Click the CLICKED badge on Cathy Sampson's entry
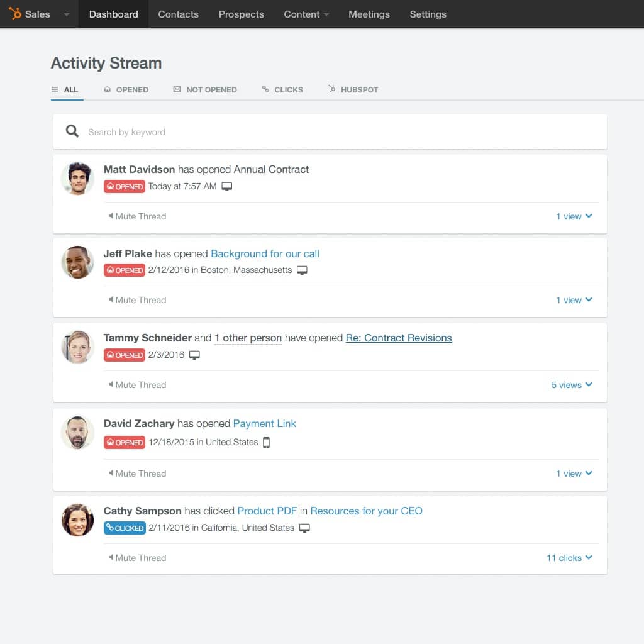Viewport: 644px width, 644px height. [x=124, y=528]
